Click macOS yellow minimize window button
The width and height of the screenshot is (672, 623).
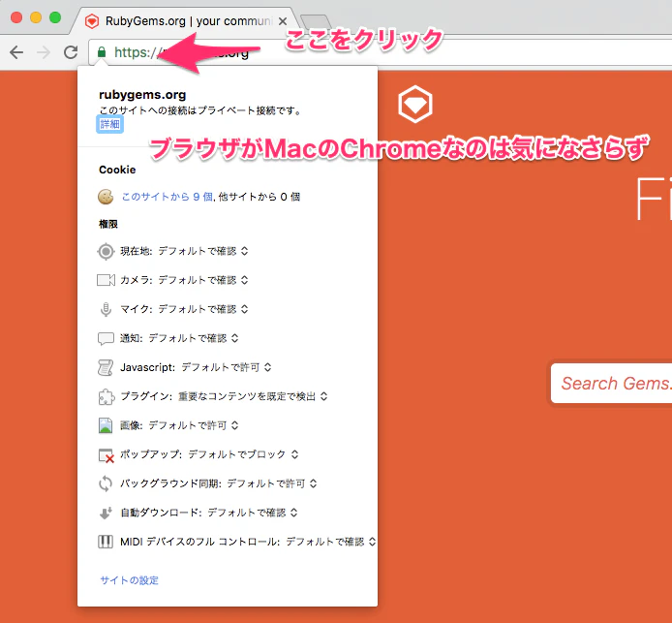point(36,17)
